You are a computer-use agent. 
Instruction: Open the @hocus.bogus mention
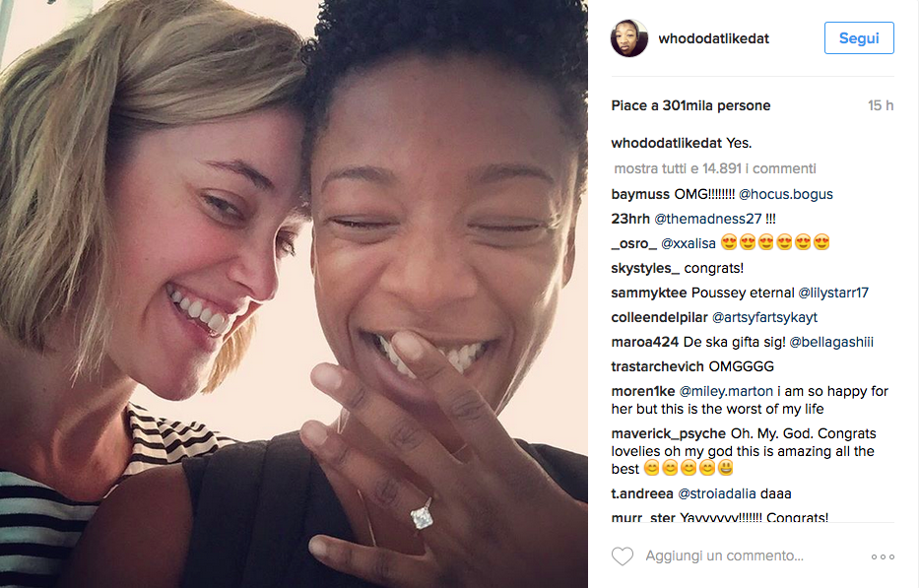785,194
